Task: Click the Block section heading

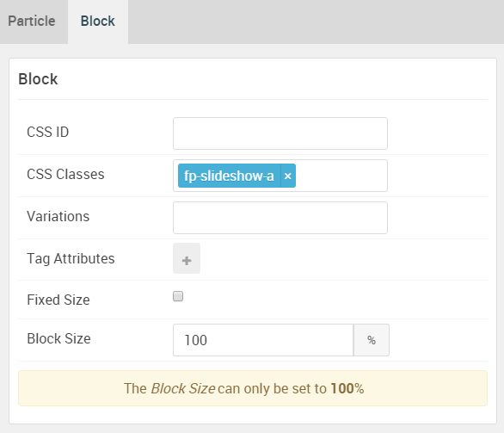Action: point(38,79)
